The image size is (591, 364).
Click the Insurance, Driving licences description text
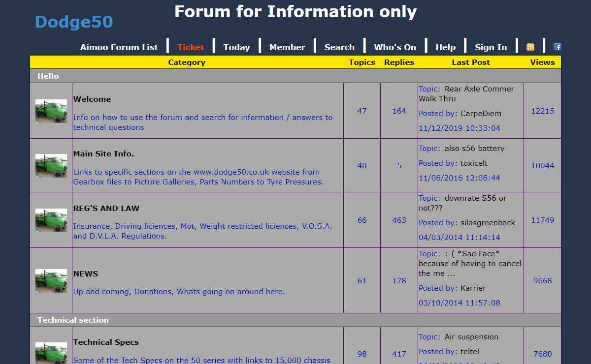pyautogui.click(x=203, y=231)
